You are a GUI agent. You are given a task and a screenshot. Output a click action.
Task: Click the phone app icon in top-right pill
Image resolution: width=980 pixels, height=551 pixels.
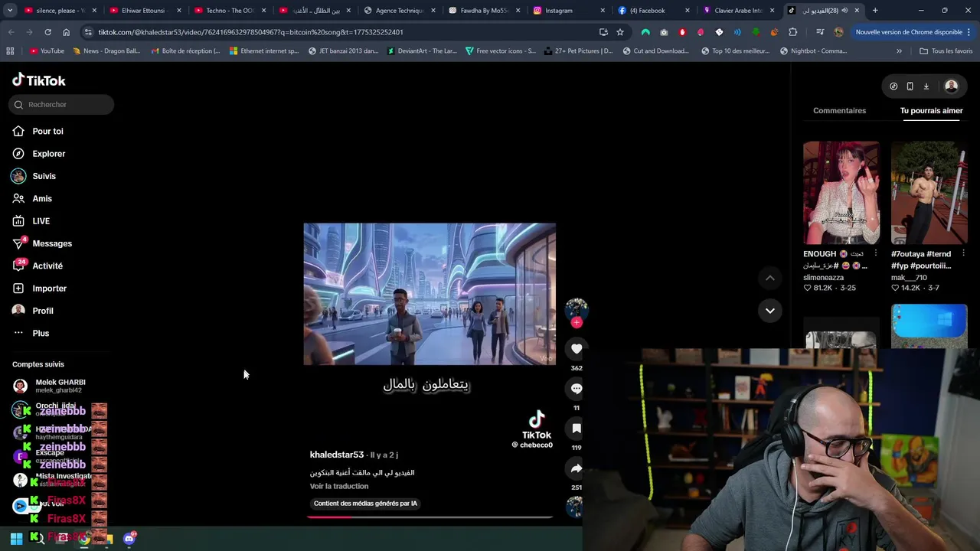910,86
